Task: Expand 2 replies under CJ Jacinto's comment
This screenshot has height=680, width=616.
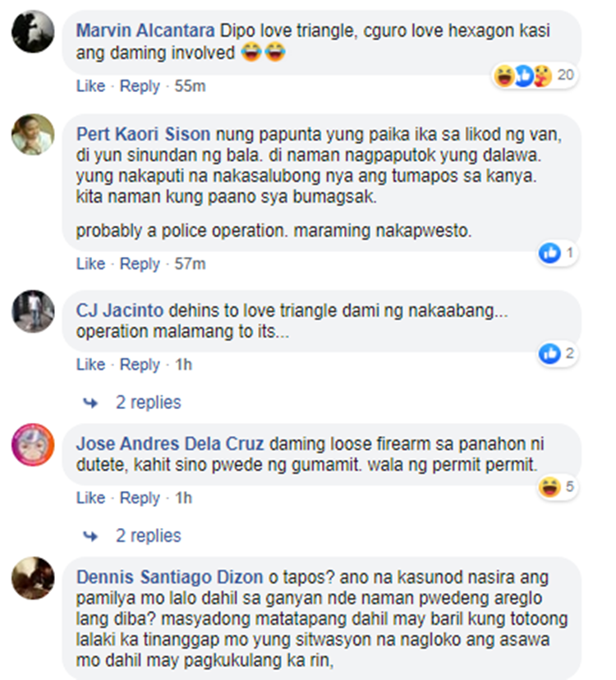Action: tap(148, 402)
